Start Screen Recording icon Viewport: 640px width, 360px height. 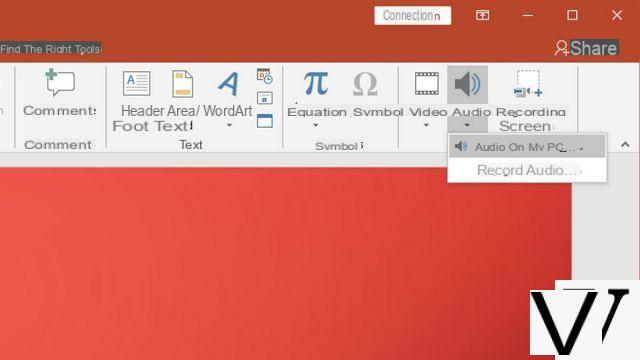[x=528, y=83]
